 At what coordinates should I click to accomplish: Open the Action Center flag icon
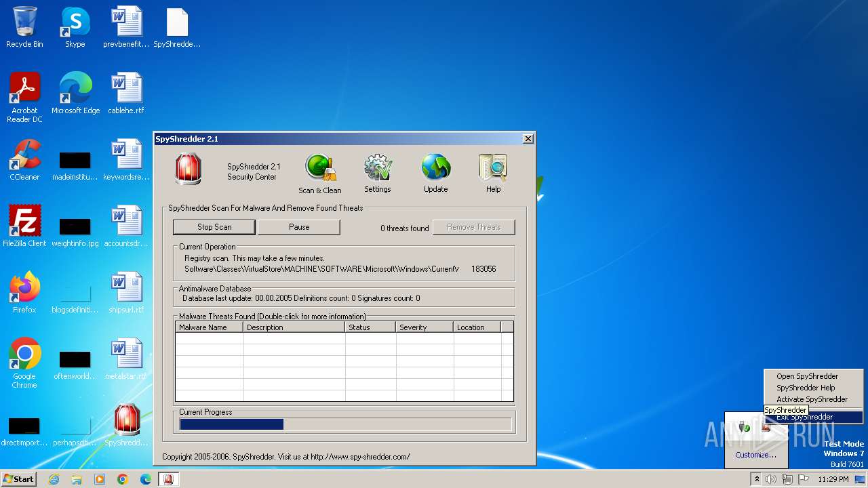click(x=804, y=479)
